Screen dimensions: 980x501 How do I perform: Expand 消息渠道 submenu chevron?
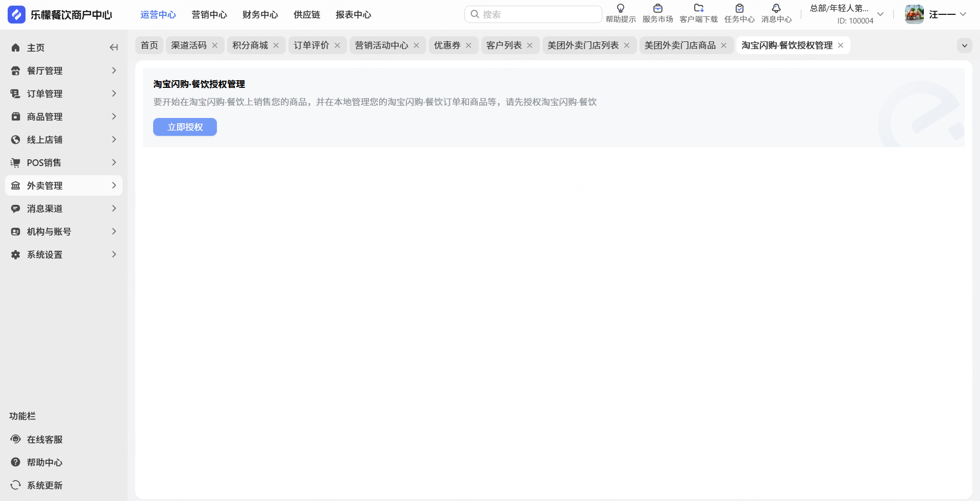click(x=114, y=208)
